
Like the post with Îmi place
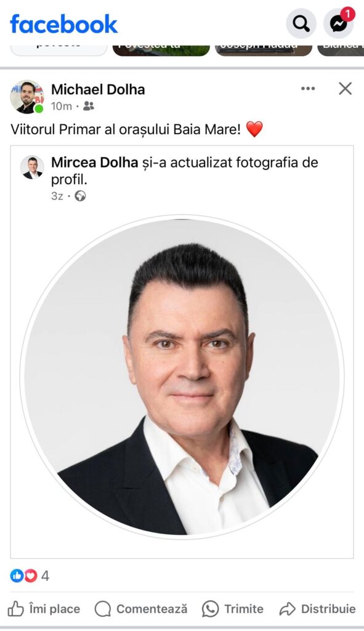click(44, 609)
